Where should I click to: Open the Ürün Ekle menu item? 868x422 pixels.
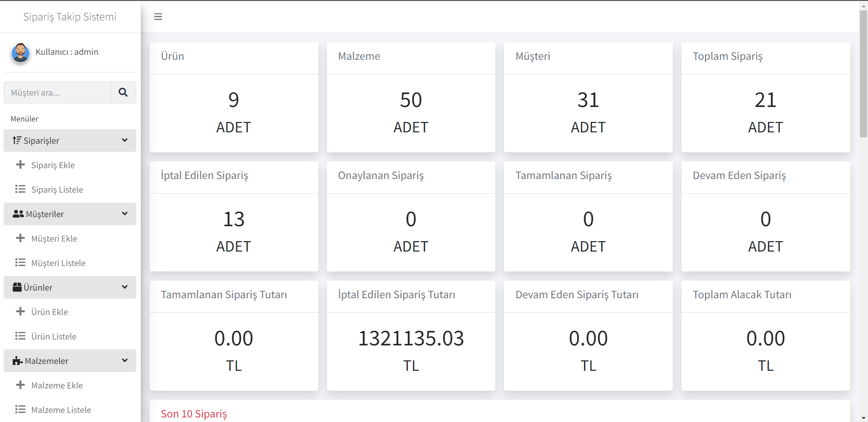click(50, 312)
